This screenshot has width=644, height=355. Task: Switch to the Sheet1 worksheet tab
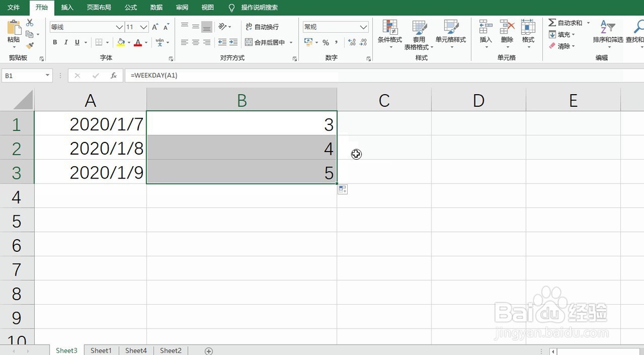pyautogui.click(x=100, y=350)
